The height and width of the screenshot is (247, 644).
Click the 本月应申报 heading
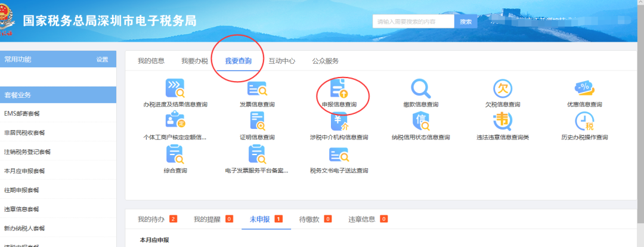pyautogui.click(x=154, y=240)
